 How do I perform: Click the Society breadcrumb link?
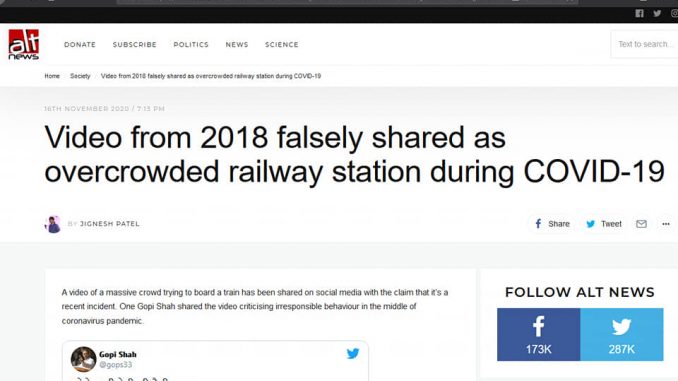point(80,76)
